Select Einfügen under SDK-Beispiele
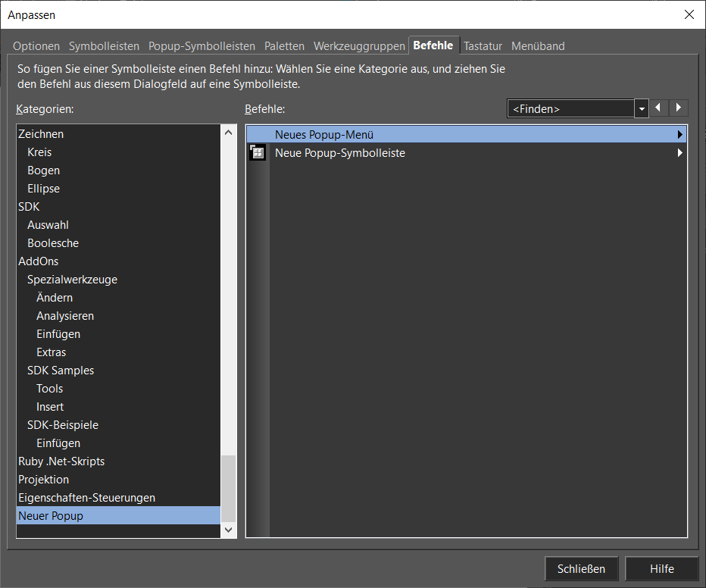The width and height of the screenshot is (706, 588). (118, 443)
